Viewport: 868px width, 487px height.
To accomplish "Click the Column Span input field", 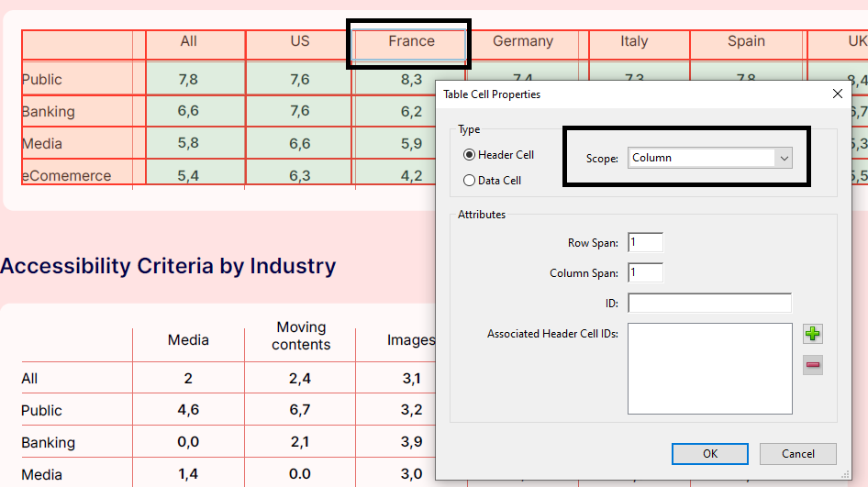I will (645, 273).
